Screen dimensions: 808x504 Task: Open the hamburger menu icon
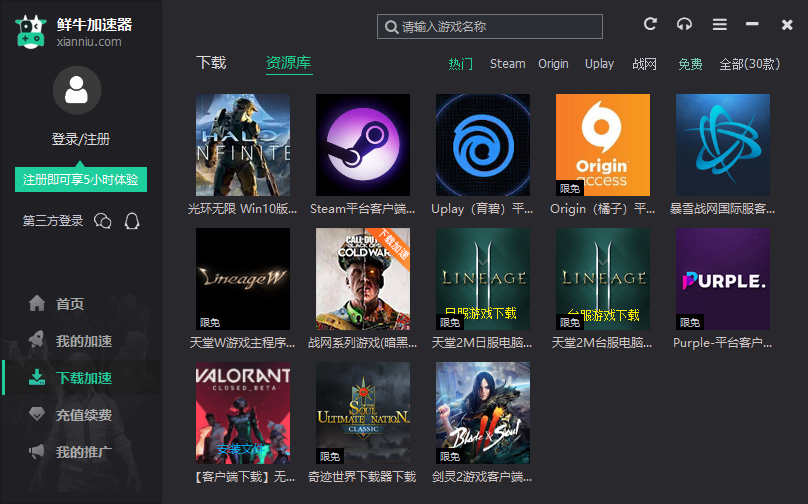point(719,24)
